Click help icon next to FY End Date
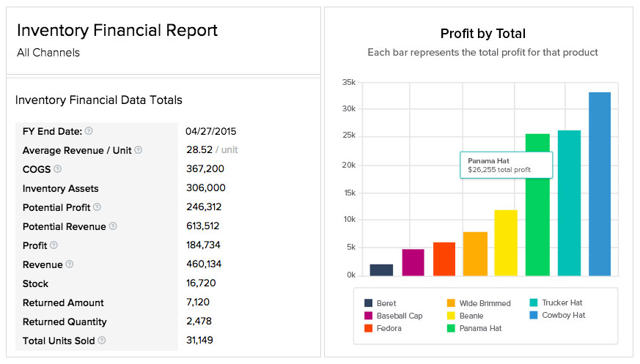Viewport: 640px width, 364px height. [x=89, y=131]
